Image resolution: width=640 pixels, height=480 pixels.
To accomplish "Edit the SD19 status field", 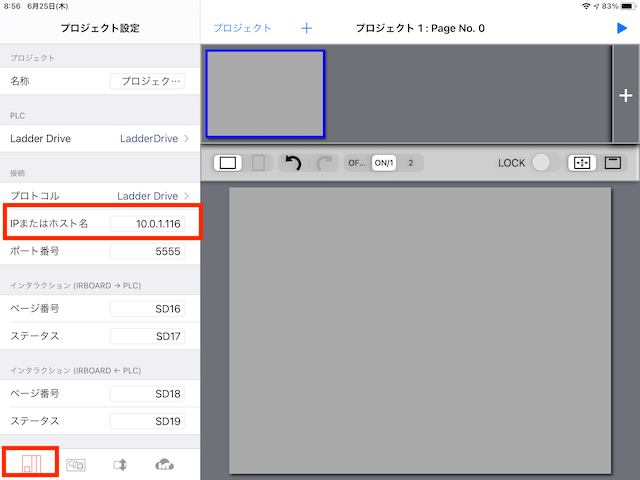I will tap(147, 421).
